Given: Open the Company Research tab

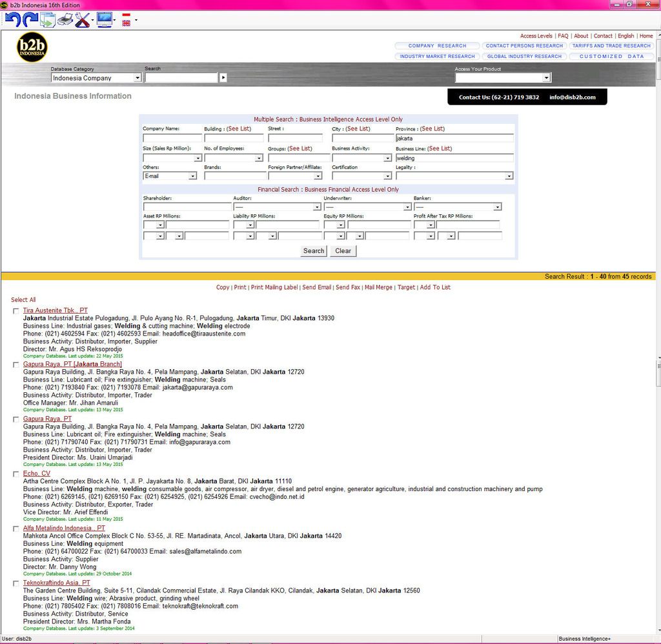Looking at the screenshot, I should coord(437,46).
